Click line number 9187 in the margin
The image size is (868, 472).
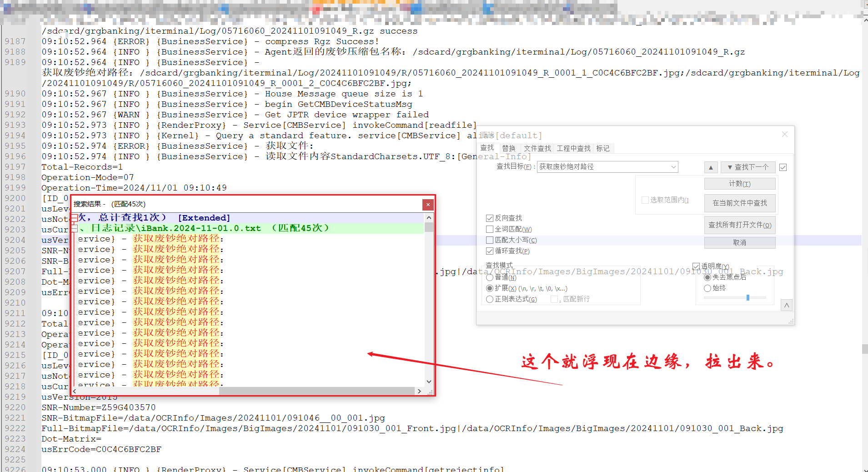(15, 41)
